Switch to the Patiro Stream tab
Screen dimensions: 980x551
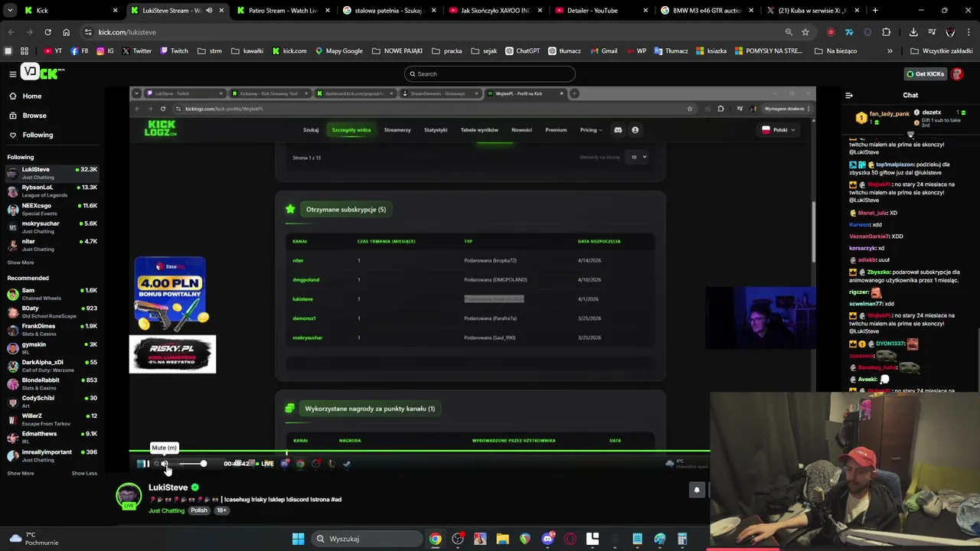click(x=282, y=11)
